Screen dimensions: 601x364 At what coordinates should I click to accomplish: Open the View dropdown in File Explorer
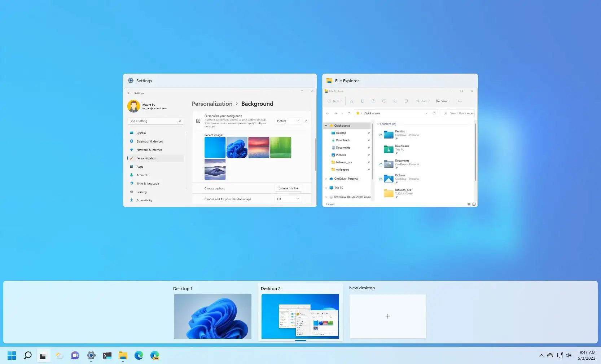[443, 101]
